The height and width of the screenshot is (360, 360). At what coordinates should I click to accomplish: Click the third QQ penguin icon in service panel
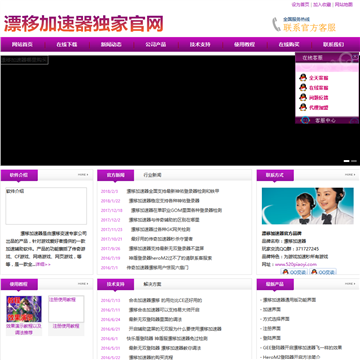tap(303, 98)
